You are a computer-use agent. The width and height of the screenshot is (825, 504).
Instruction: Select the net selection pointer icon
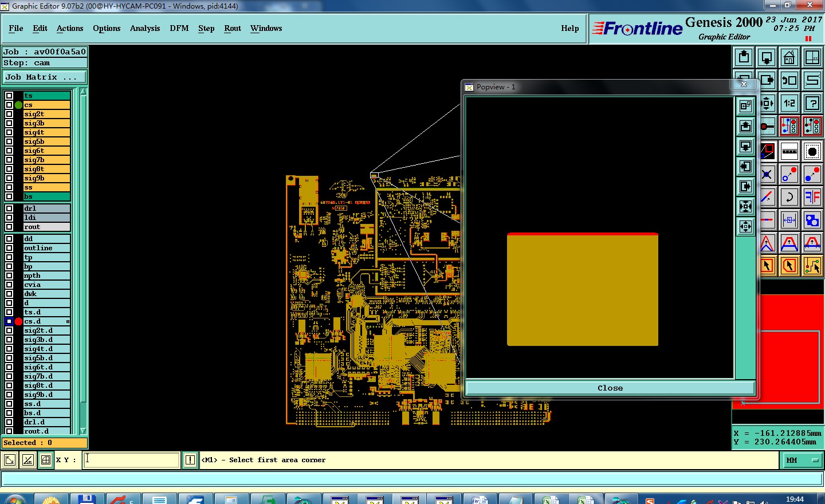pyautogui.click(x=812, y=265)
